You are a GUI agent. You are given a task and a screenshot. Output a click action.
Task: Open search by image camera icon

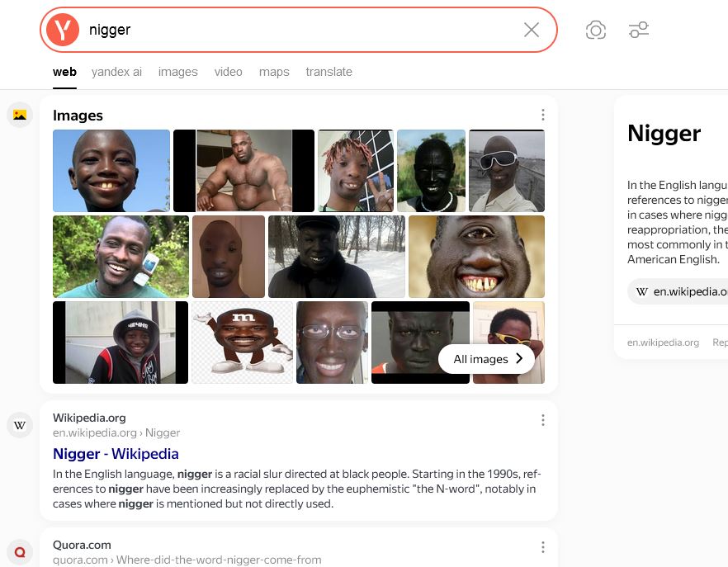click(x=596, y=30)
